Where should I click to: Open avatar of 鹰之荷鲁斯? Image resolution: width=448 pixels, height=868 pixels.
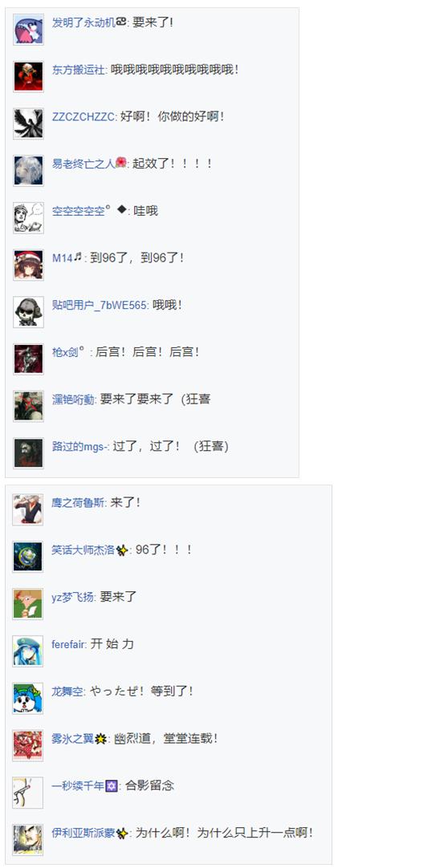coord(27,509)
